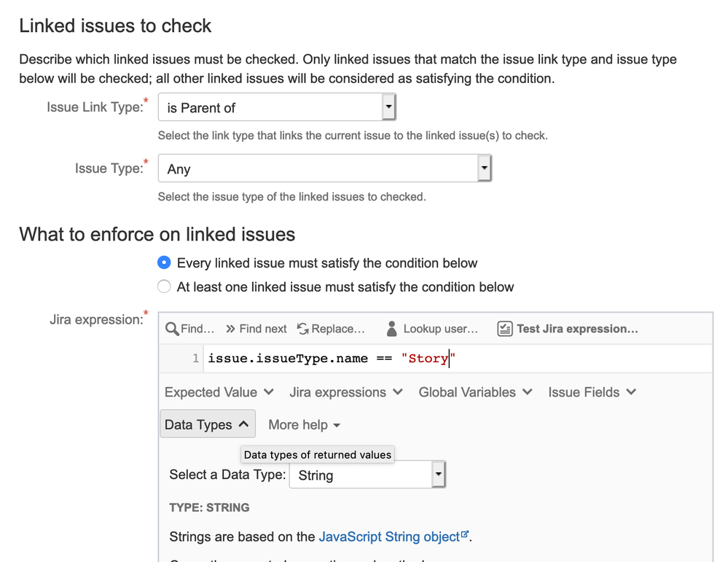728x562 pixels.
Task: Open the Select a Data Type dropdown
Action: point(367,475)
